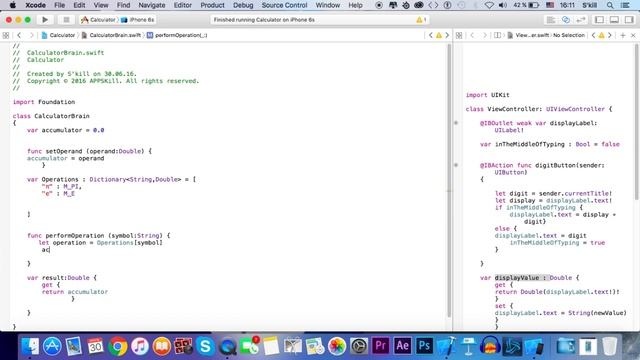Launch Finder from the Dock
The width and height of the screenshot is (640, 360).
30,346
